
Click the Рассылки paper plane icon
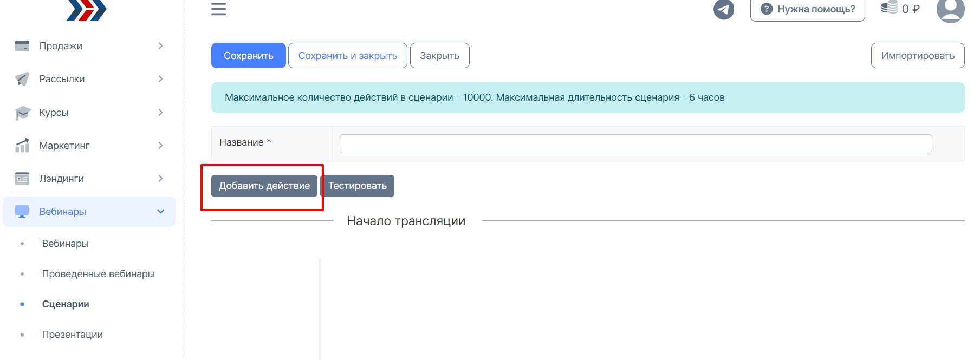22,79
